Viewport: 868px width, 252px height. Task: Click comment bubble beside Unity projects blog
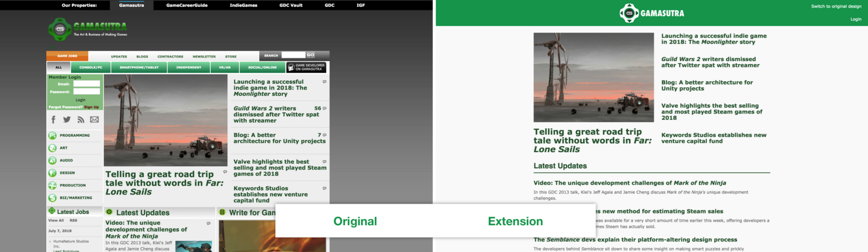[324, 135]
